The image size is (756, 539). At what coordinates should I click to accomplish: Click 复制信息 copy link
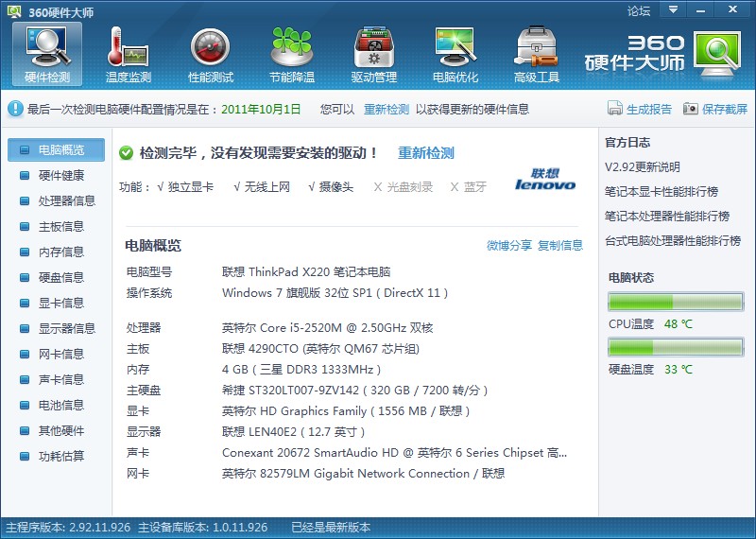[560, 246]
